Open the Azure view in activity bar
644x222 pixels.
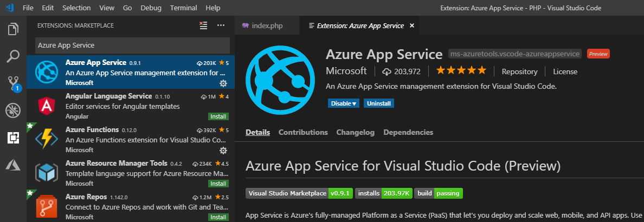[x=13, y=165]
